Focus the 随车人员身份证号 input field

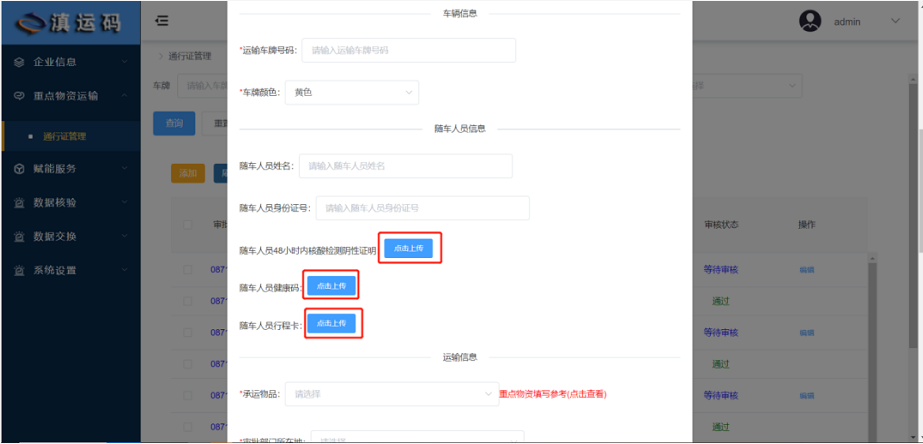pyautogui.click(x=423, y=208)
